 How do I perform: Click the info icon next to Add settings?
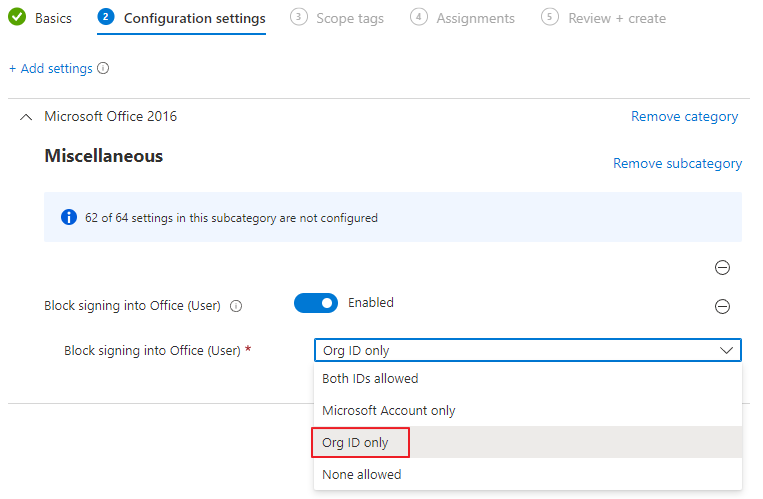(x=103, y=68)
